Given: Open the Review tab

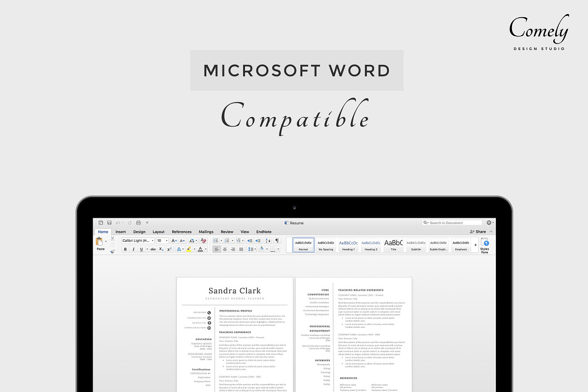Looking at the screenshot, I should (227, 232).
